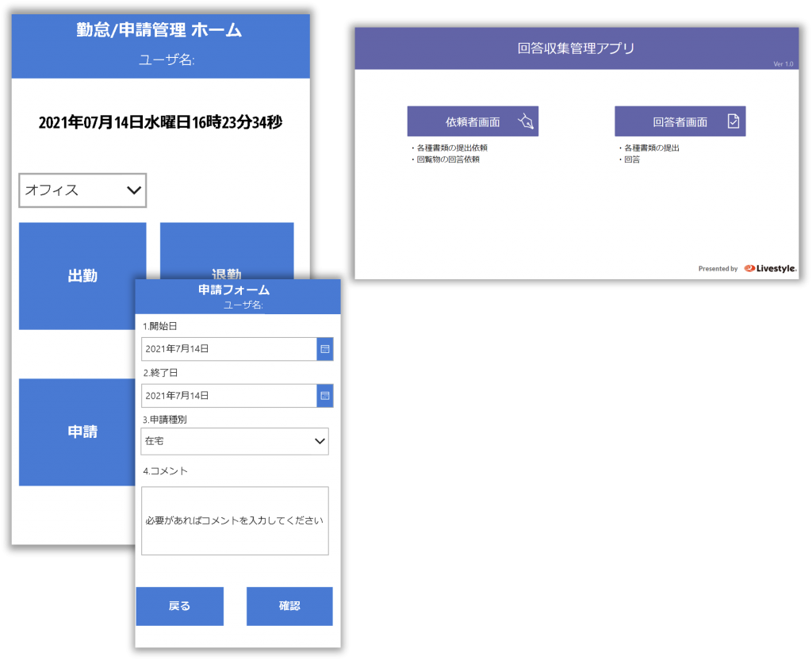Click the pen icon on 依頼者画面
The height and width of the screenshot is (660, 812).
coord(527,121)
